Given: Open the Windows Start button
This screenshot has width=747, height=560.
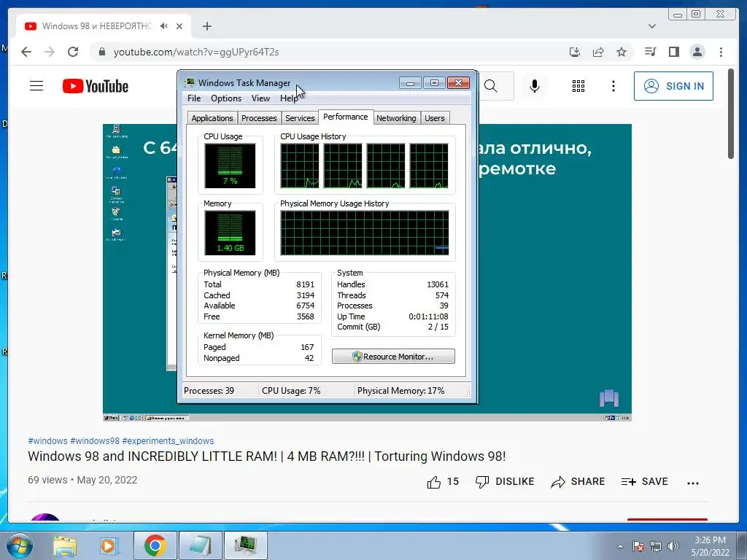Looking at the screenshot, I should (x=20, y=545).
